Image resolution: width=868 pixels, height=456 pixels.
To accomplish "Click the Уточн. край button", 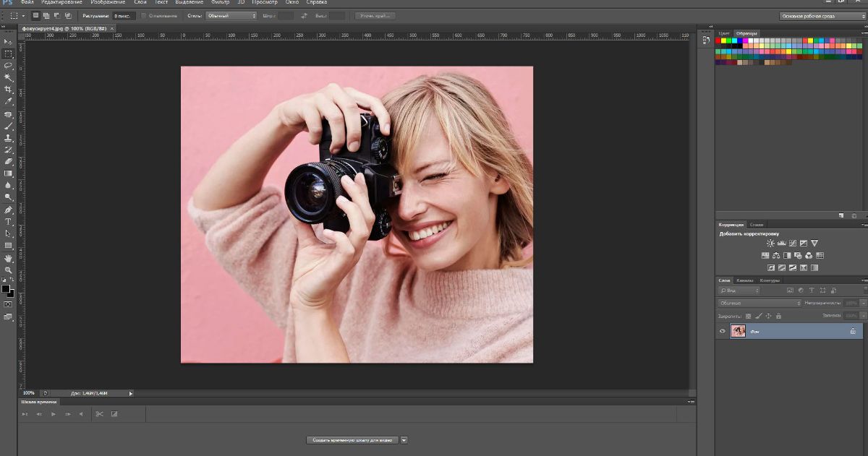I will tap(375, 15).
